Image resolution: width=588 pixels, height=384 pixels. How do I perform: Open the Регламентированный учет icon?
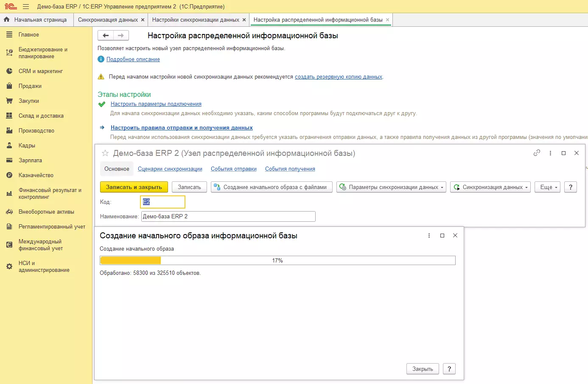pos(9,227)
